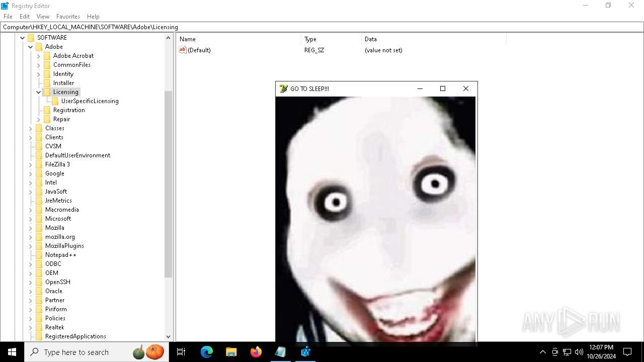The width and height of the screenshot is (644, 362).
Task: Click the volume speaker tray icon
Action: click(x=579, y=352)
